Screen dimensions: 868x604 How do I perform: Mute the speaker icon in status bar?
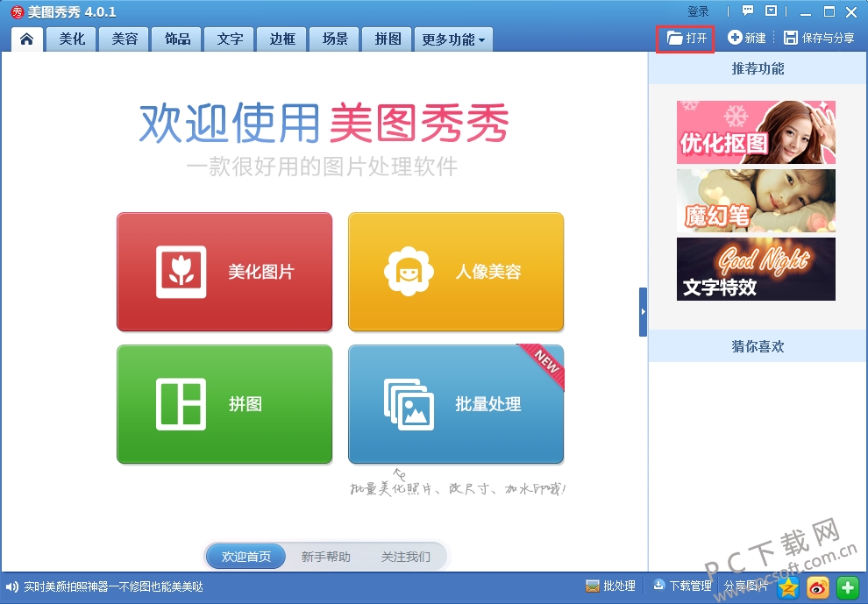pos(11,586)
